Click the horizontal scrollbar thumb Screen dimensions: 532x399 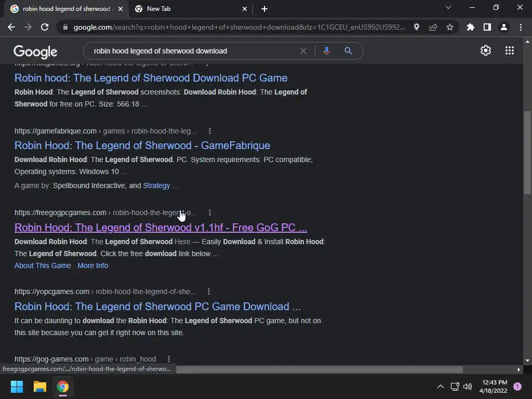pyautogui.click(x=320, y=369)
